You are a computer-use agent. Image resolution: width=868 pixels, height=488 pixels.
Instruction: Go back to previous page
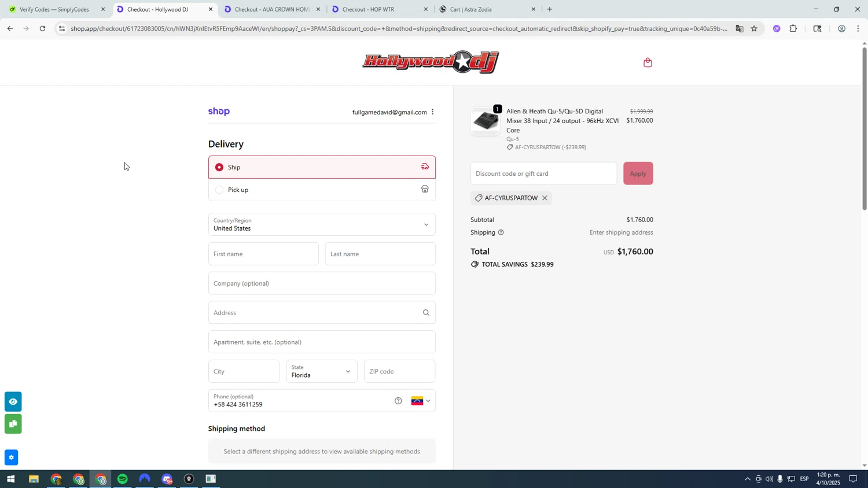[x=9, y=28]
